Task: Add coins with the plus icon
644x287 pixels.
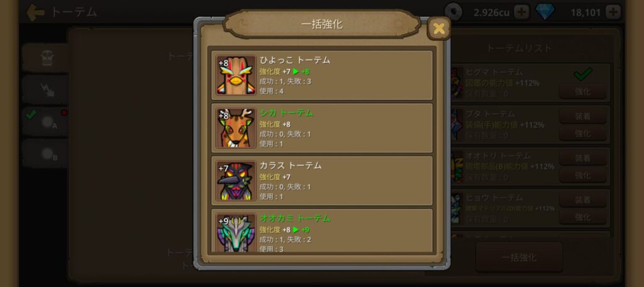Action: tap(521, 13)
